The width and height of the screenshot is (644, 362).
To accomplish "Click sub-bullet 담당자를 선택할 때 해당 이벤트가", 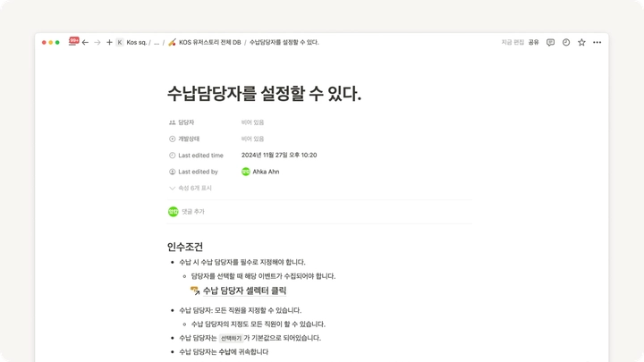I will [x=263, y=276].
